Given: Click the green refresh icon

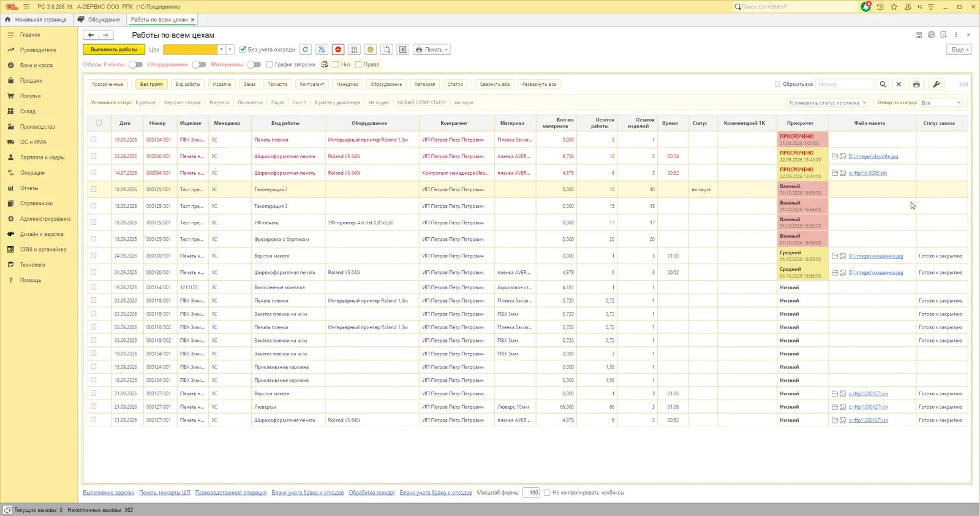Looking at the screenshot, I should click(305, 50).
